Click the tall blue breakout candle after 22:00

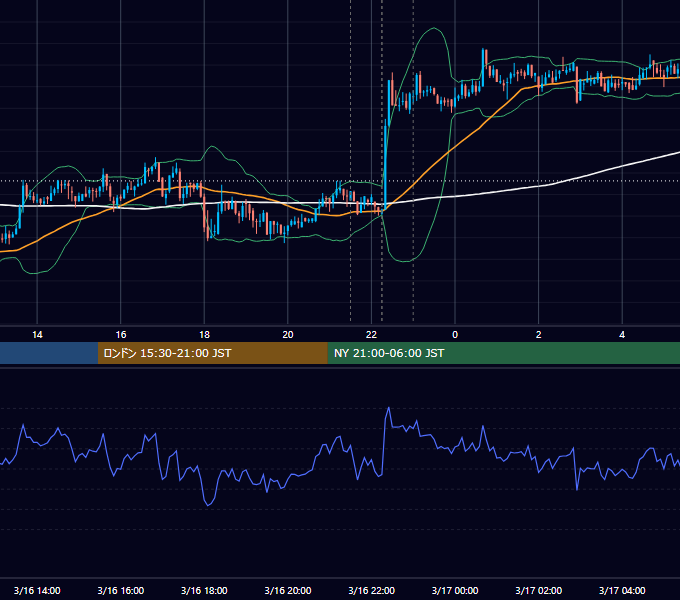pos(385,165)
